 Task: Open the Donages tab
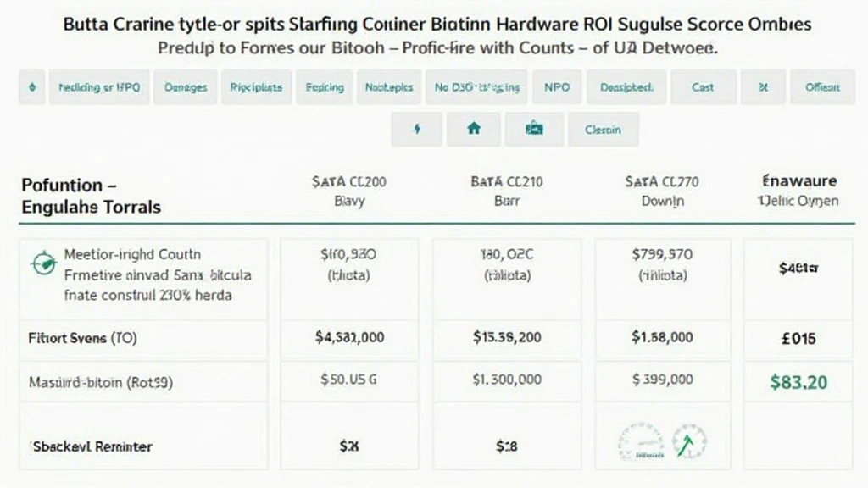click(x=186, y=86)
